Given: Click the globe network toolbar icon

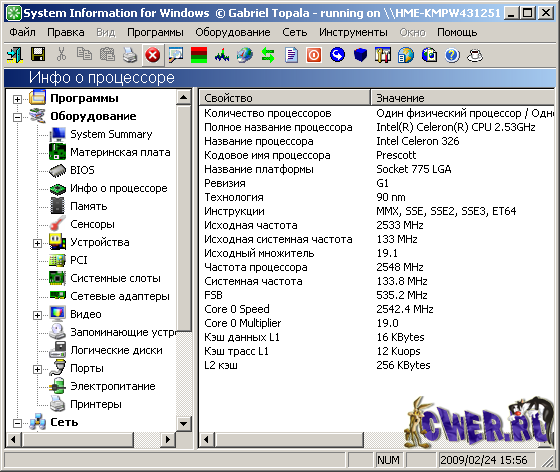Looking at the screenshot, I should [x=245, y=55].
